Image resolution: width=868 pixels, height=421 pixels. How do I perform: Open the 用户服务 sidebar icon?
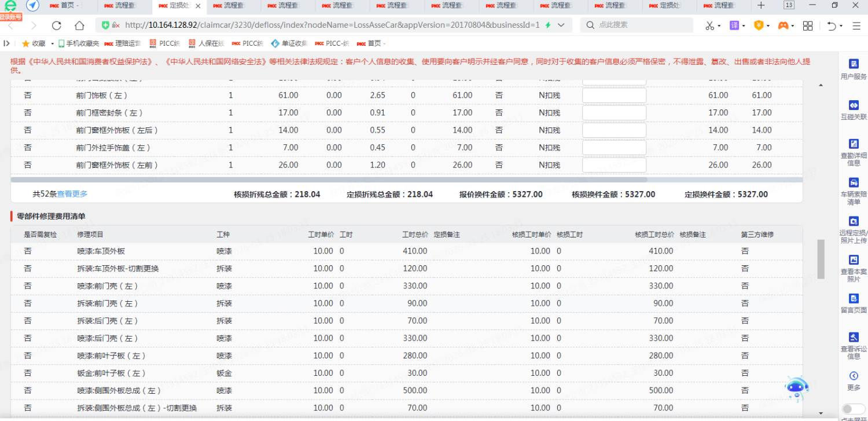click(853, 64)
